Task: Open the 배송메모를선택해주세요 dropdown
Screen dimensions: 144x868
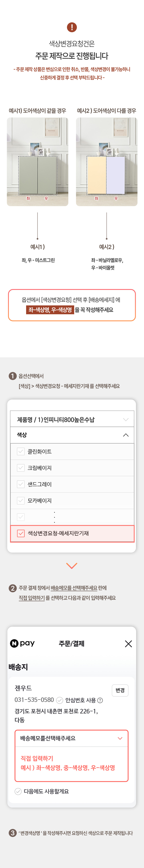Action: coord(72,738)
